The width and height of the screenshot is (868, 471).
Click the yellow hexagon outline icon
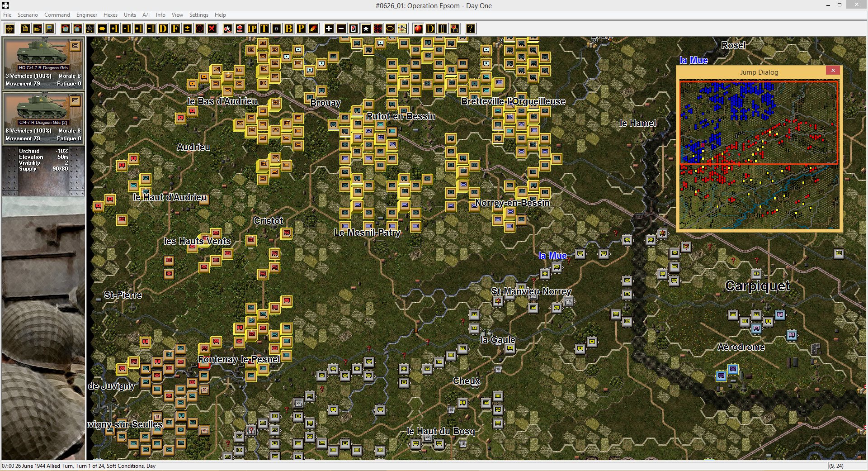[390, 29]
